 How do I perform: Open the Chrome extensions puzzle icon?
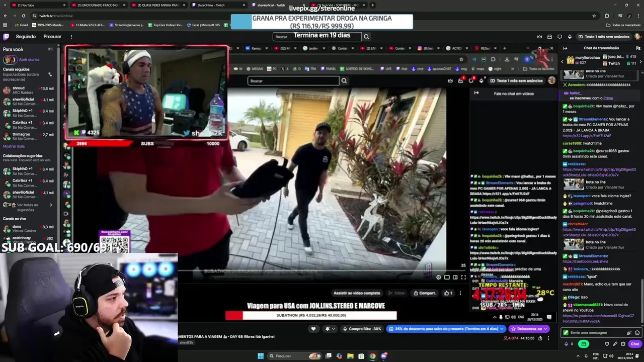[607, 16]
